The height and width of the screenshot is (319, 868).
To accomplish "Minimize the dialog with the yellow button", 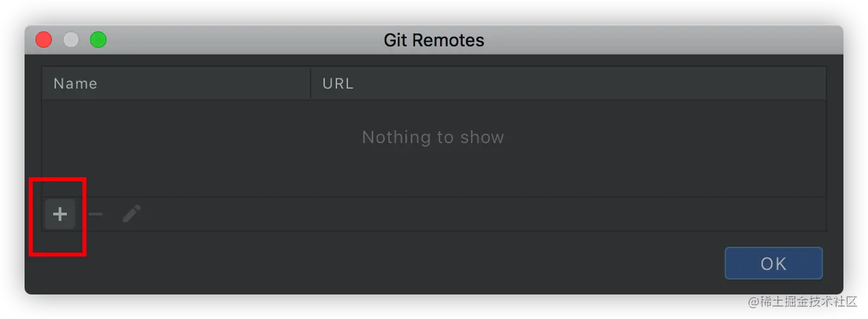I will 71,40.
